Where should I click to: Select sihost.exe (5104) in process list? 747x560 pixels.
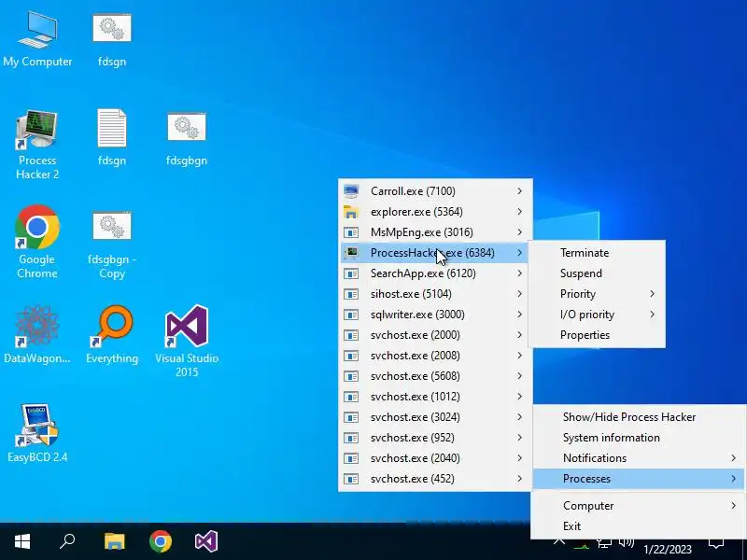click(x=435, y=294)
